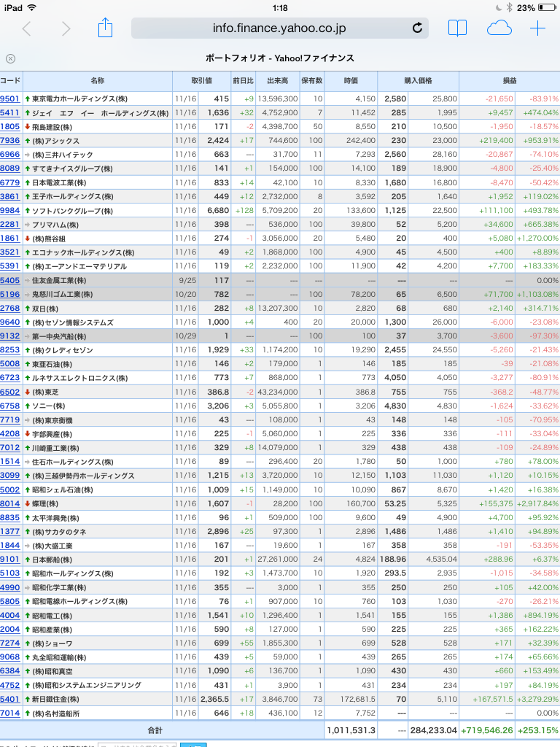This screenshot has height=747, width=560.
Task: Open stock code link 7014
Action: pos(10,713)
